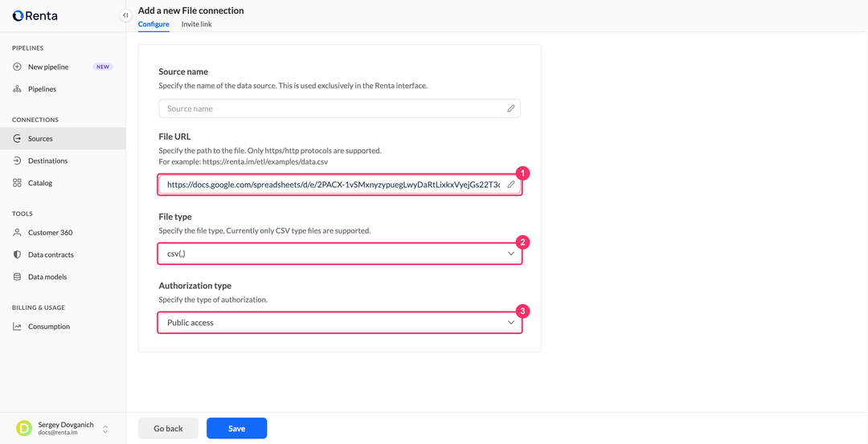Viewport: 868px width, 444px height.
Task: Switch to the Invite link tab
Action: pyautogui.click(x=197, y=24)
